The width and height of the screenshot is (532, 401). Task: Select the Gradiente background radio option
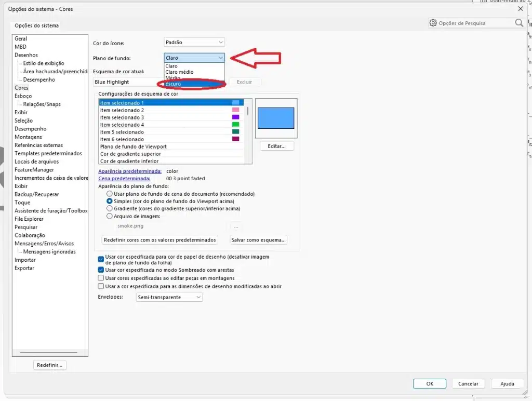[x=110, y=208]
